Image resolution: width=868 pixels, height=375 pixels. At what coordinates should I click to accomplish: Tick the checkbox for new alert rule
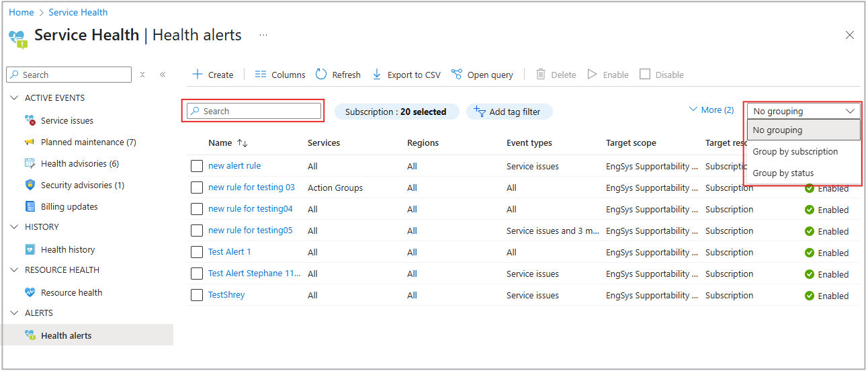[x=197, y=166]
